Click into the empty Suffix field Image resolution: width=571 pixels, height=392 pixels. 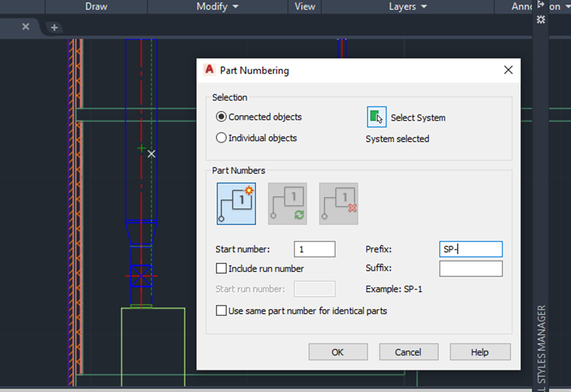coord(471,269)
